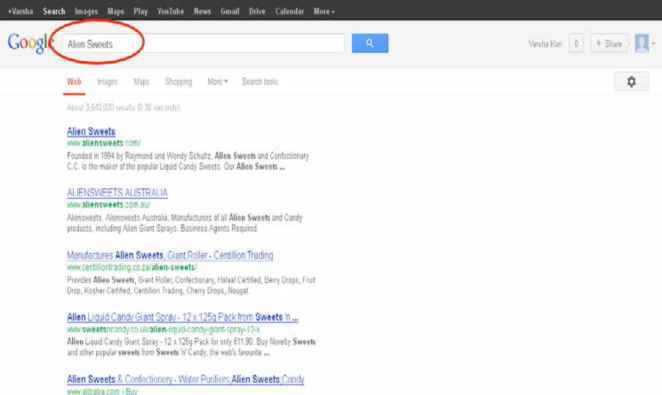Expand the More filter under search box
The height and width of the screenshot is (395, 662).
tap(217, 81)
